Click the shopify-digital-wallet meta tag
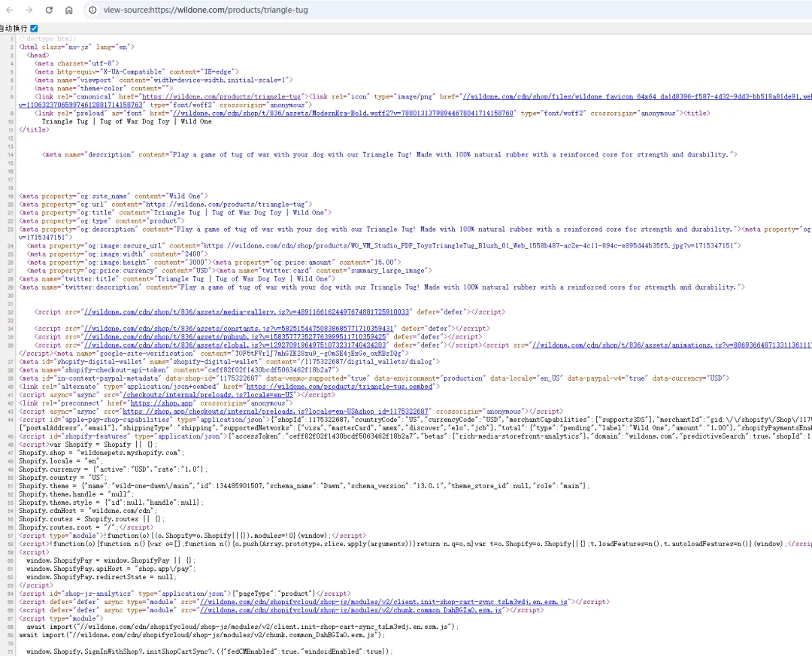 point(229,362)
